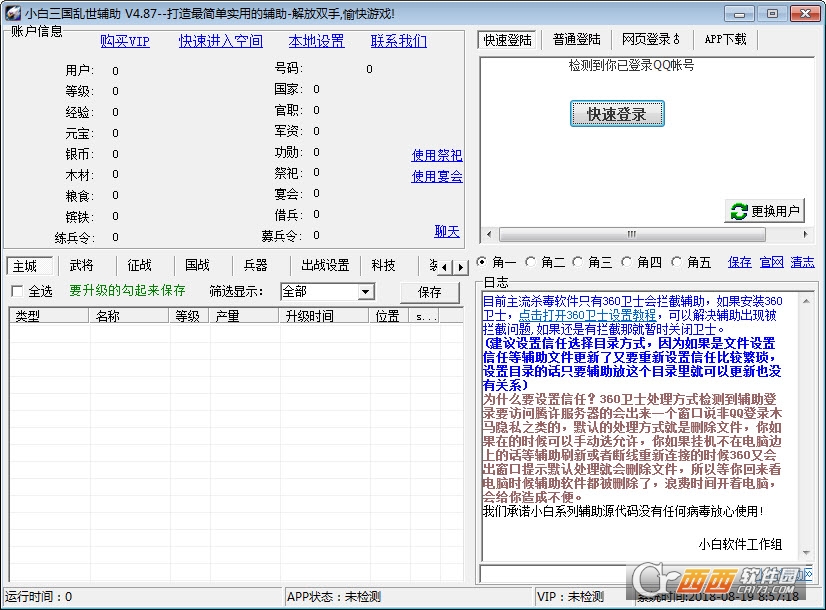Open the 国战 tab
The image size is (826, 610).
198,265
